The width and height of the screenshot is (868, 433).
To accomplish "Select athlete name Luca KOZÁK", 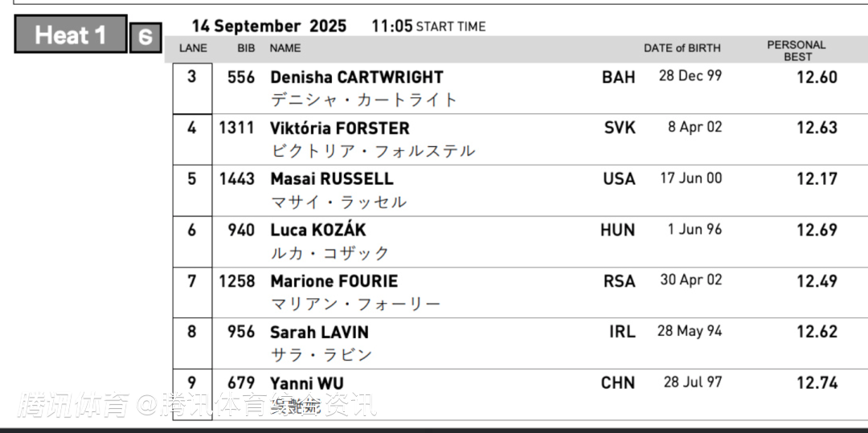I will tap(318, 231).
